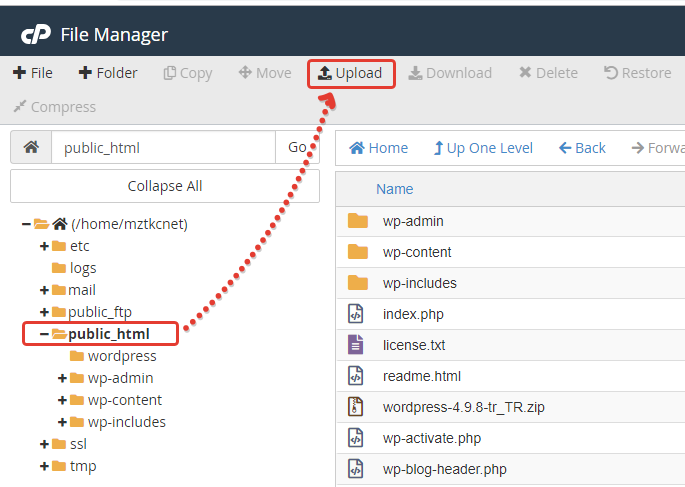Expand the ssl folder in tree
The image size is (685, 487).
tap(44, 444)
